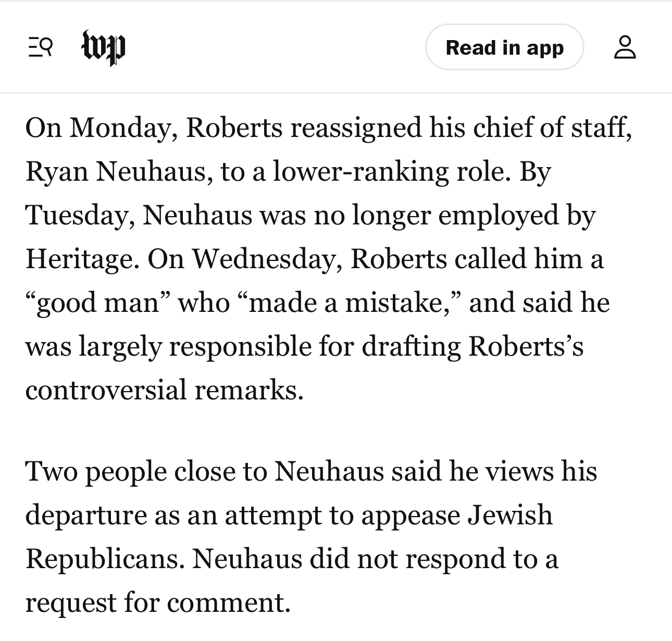Open the sections and search menu icon
The image size is (672, 641).
40,48
